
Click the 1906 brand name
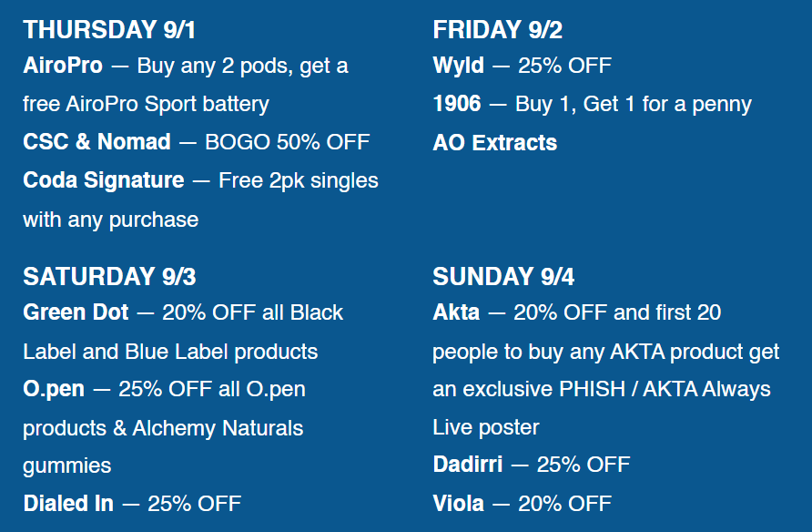[x=457, y=104]
